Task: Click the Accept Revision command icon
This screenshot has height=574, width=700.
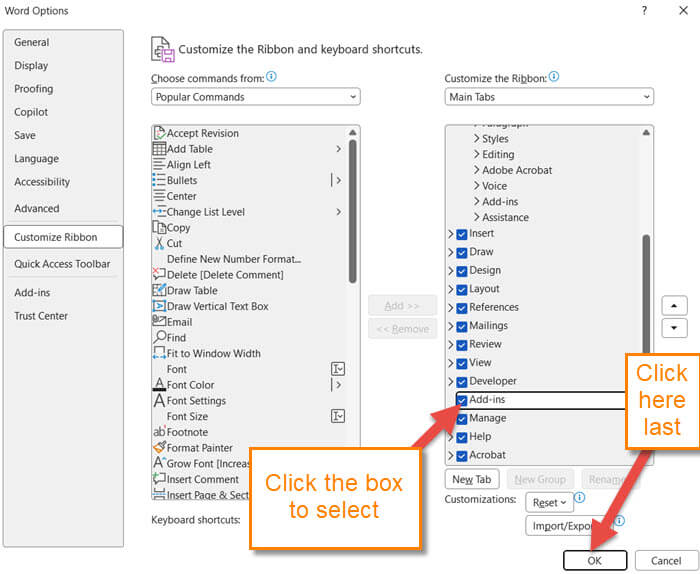Action: tap(159, 133)
